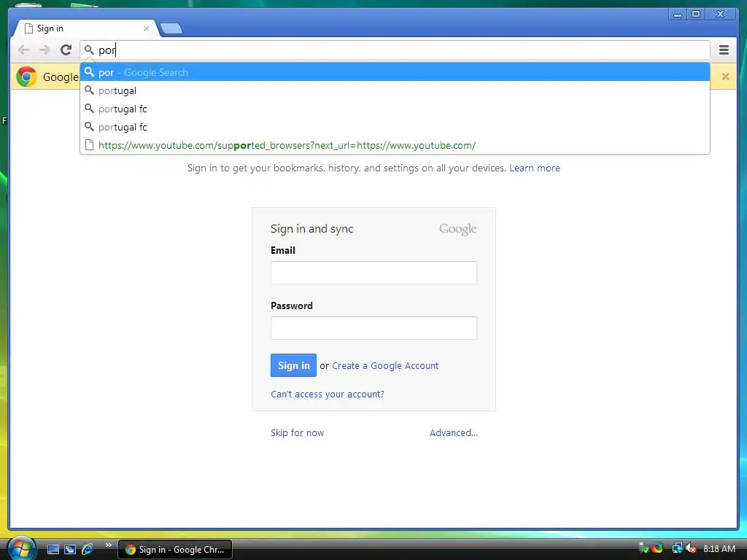Click Switch between windows quick launch icon

click(70, 550)
